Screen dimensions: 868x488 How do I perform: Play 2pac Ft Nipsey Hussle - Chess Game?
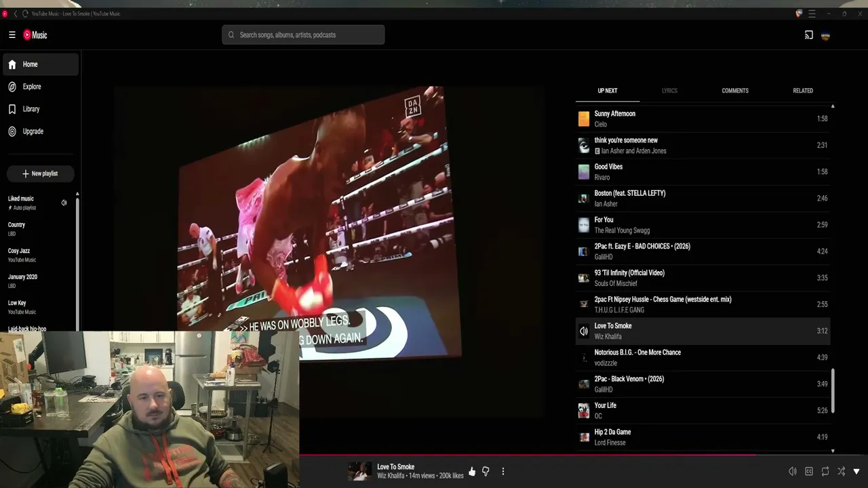pos(703,304)
